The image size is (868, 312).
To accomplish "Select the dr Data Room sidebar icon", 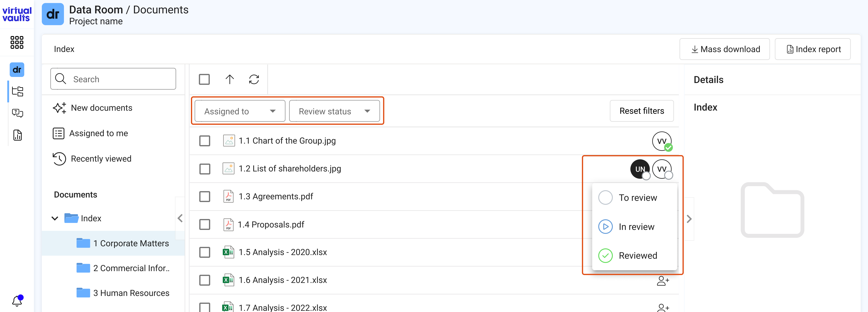I will point(17,70).
